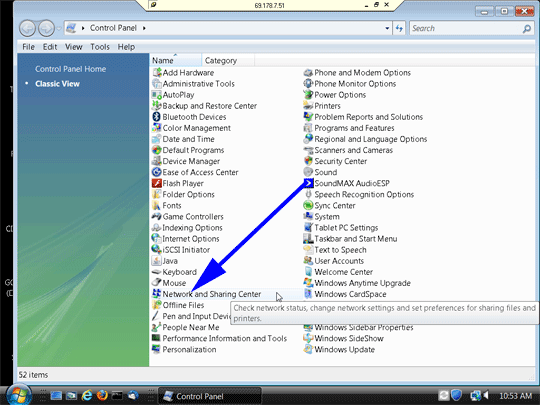Open People Near Me icon

coord(157,327)
